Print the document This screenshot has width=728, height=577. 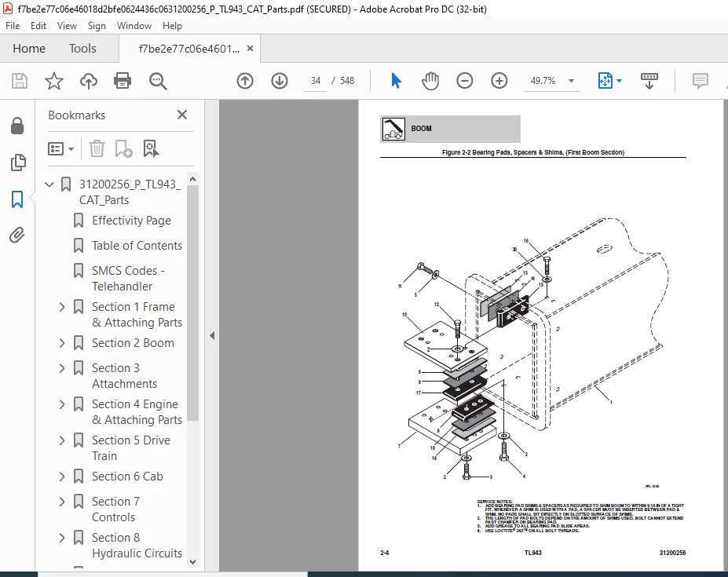point(123,81)
